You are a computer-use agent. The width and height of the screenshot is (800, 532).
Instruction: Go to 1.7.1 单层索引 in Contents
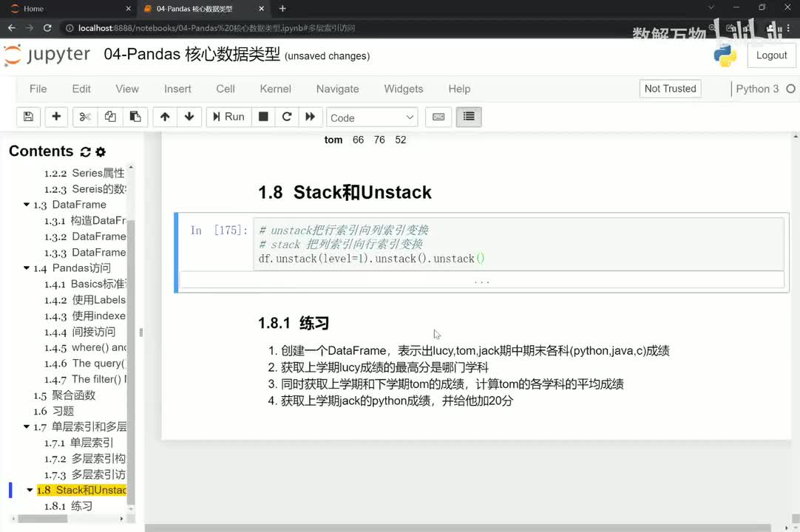click(x=78, y=443)
